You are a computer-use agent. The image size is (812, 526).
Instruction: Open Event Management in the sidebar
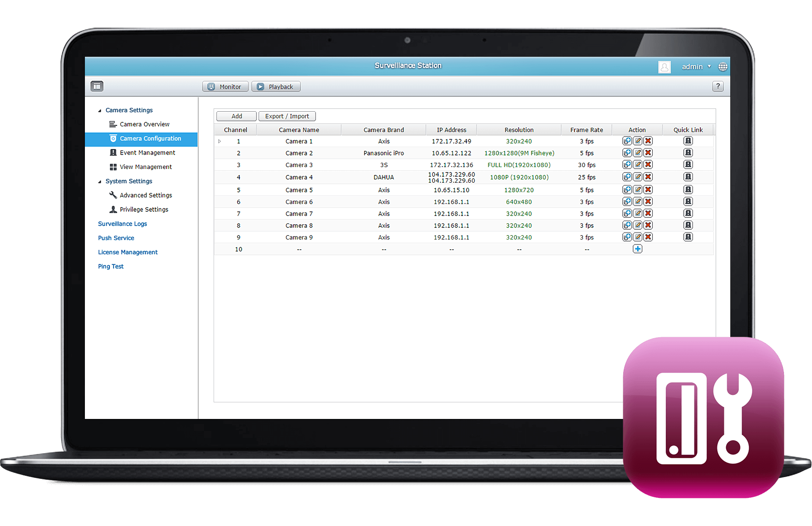(147, 153)
